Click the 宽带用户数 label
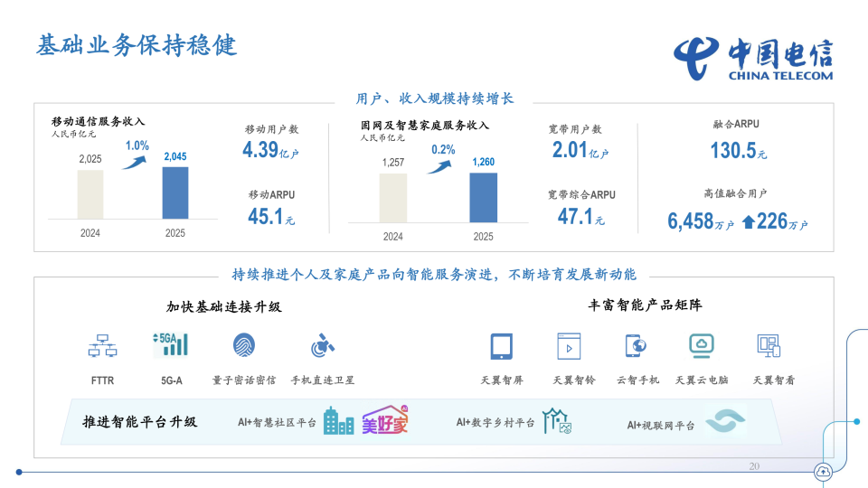Viewport: 868px width, 488px height. pos(575,129)
